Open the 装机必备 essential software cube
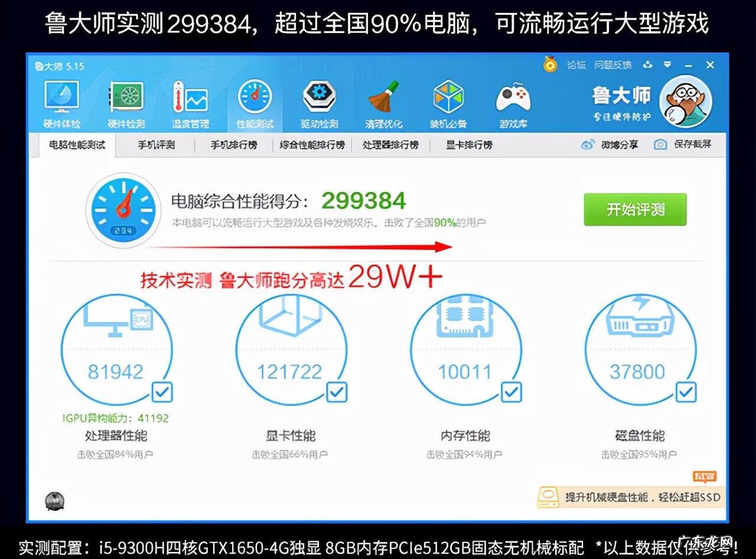Screen dimensions: 756x559 [448, 104]
